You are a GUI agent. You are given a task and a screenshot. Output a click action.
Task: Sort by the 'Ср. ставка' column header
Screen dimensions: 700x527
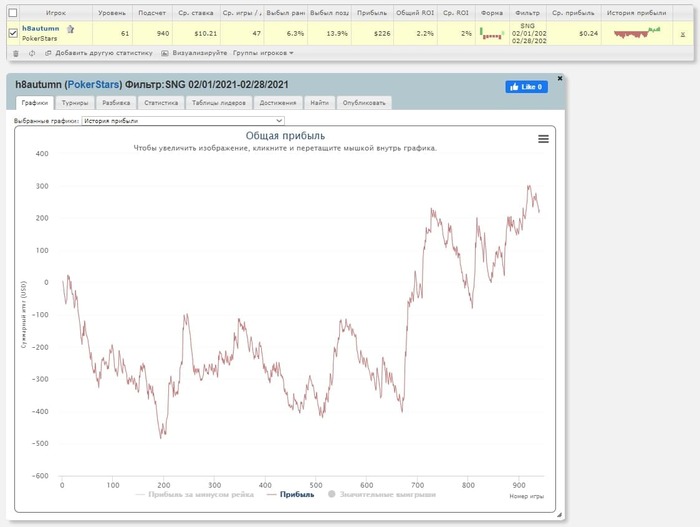pyautogui.click(x=196, y=13)
